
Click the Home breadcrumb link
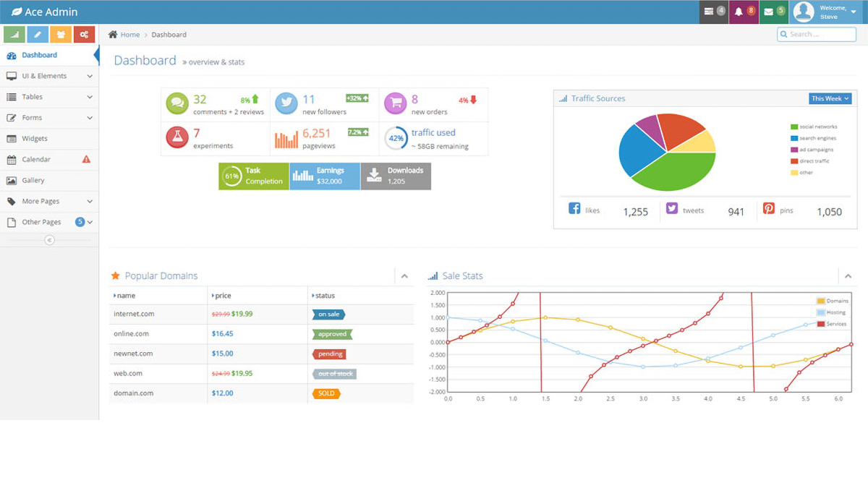click(x=130, y=35)
